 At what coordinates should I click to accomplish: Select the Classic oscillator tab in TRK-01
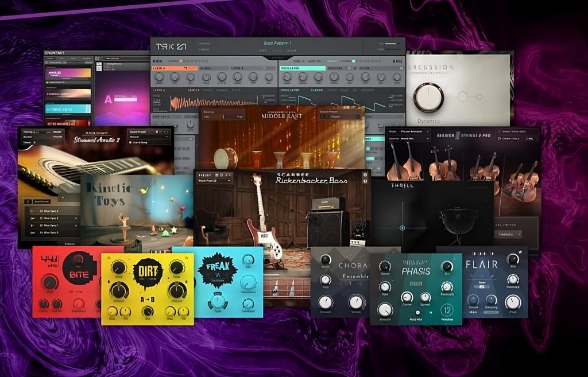coord(317,90)
